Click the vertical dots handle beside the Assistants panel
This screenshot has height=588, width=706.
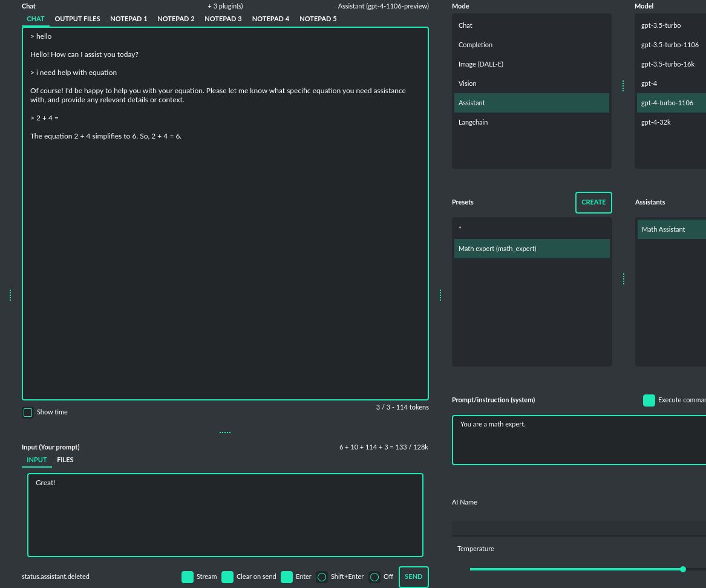click(624, 278)
